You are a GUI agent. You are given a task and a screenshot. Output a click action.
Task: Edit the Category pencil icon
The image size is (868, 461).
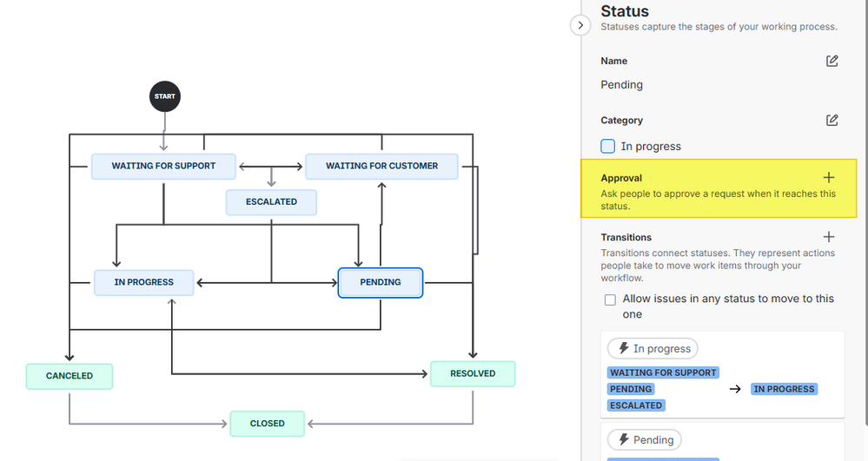tap(832, 120)
